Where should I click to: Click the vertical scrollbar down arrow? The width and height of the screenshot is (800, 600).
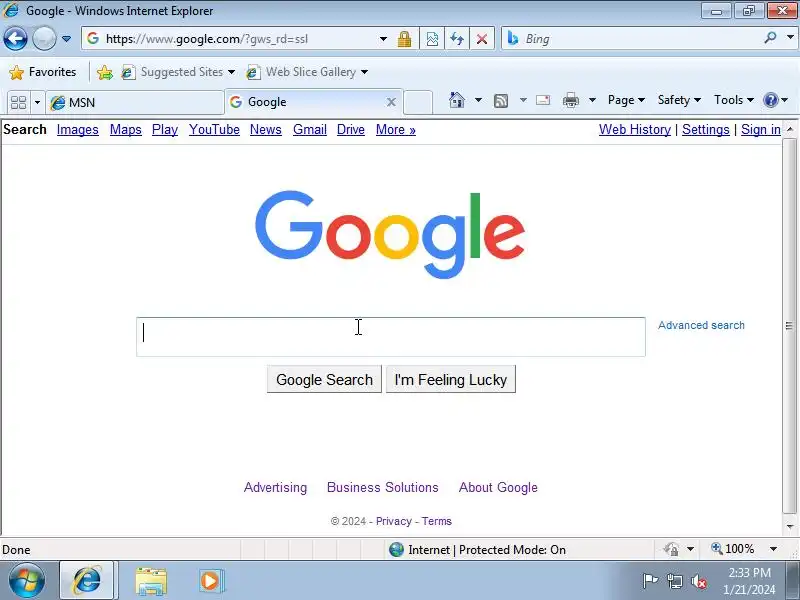tap(789, 527)
